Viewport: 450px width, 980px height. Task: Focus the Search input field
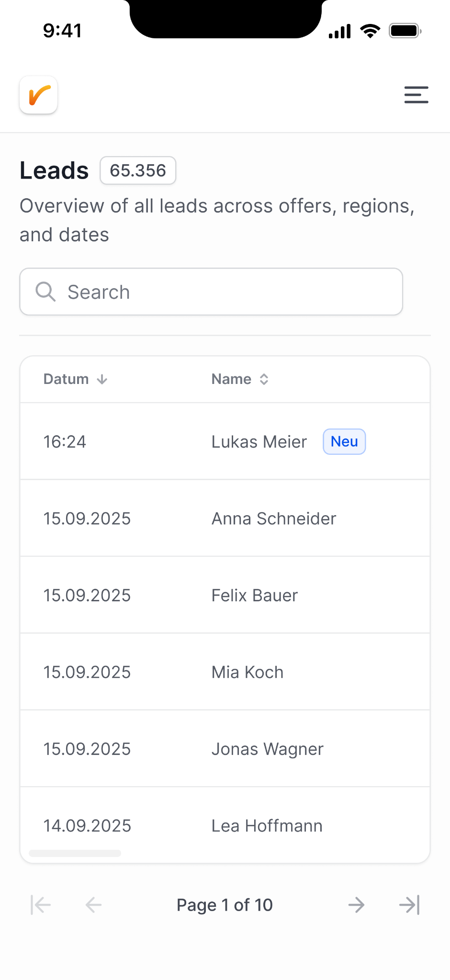[x=211, y=292]
